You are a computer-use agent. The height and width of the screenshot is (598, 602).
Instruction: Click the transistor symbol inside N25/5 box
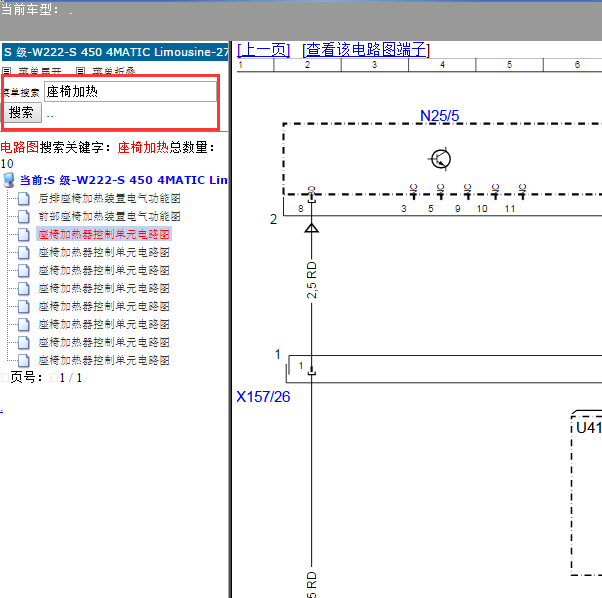point(440,159)
